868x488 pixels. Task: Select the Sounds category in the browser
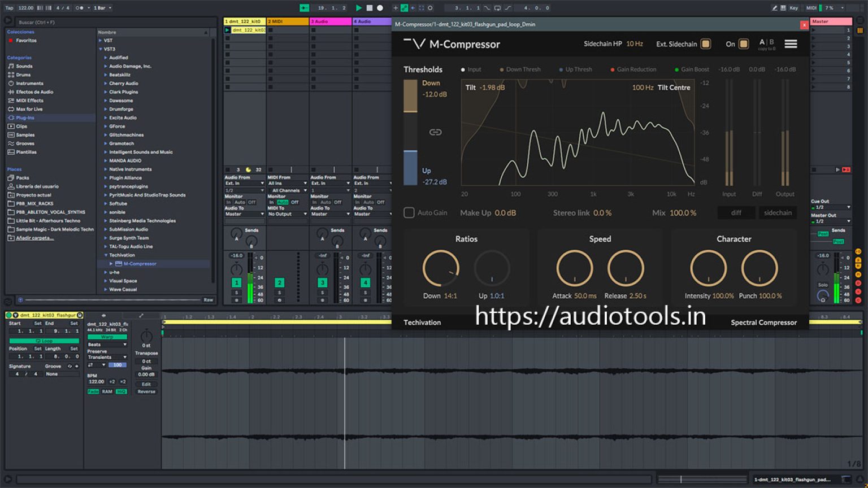[24, 66]
